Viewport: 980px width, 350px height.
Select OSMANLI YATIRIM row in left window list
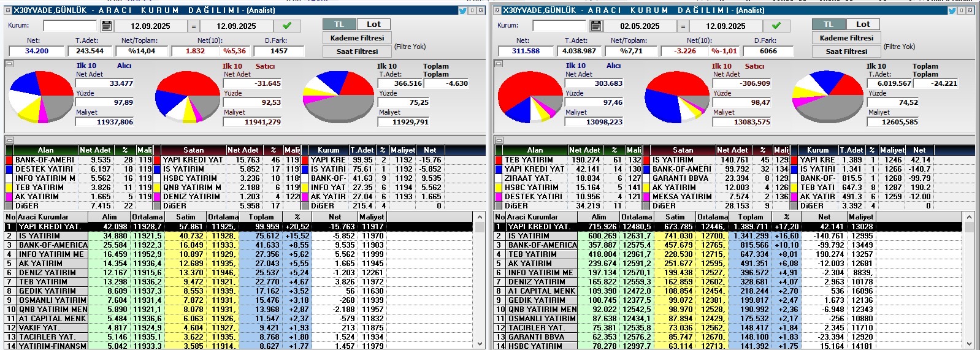[x=239, y=300]
